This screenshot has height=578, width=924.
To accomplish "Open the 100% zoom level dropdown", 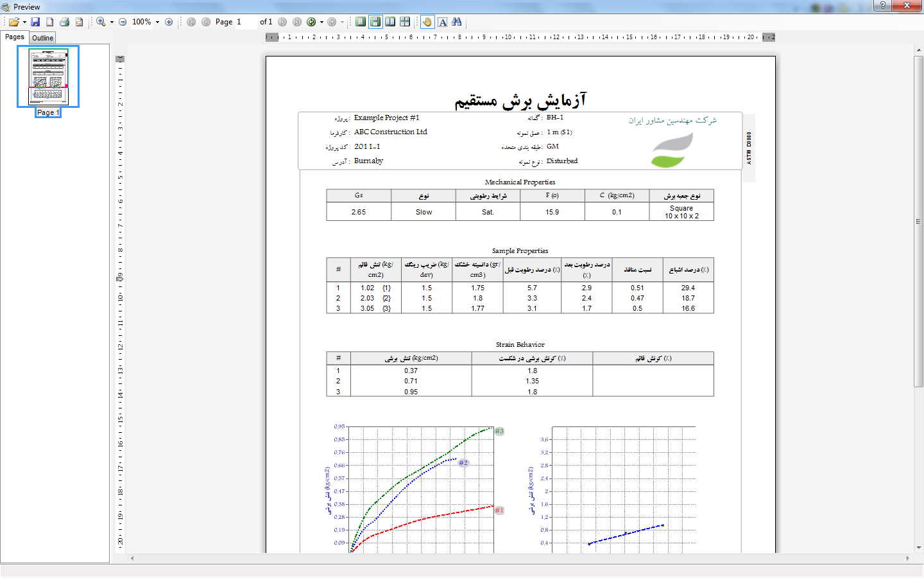I will tap(157, 22).
